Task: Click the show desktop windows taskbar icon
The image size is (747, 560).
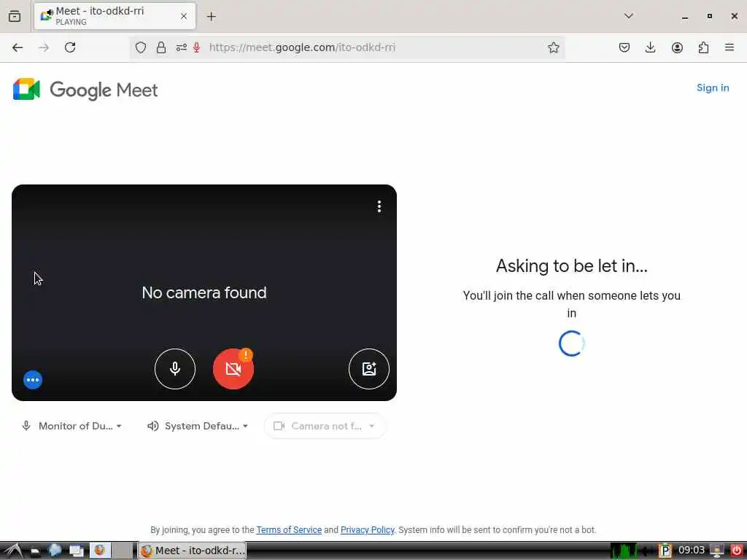Action: click(x=77, y=551)
